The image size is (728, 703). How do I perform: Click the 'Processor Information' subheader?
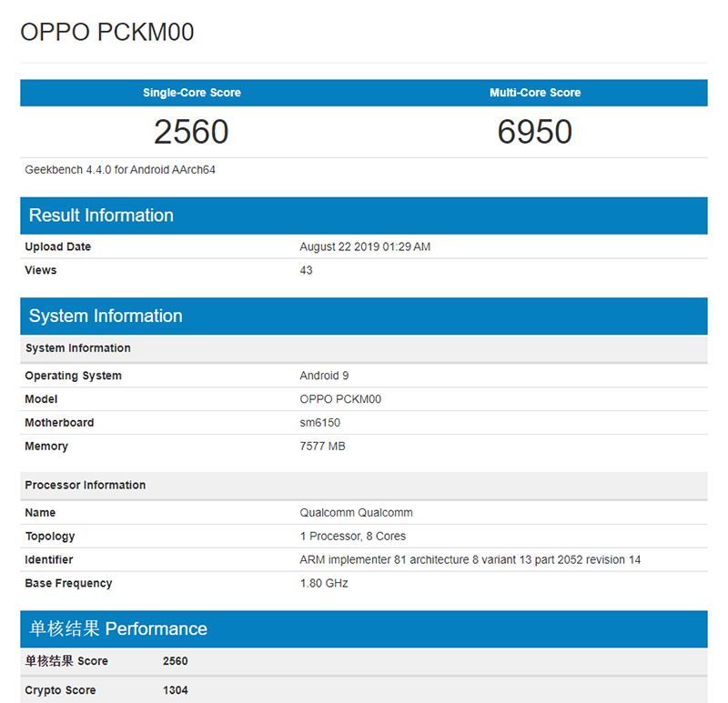(364, 486)
